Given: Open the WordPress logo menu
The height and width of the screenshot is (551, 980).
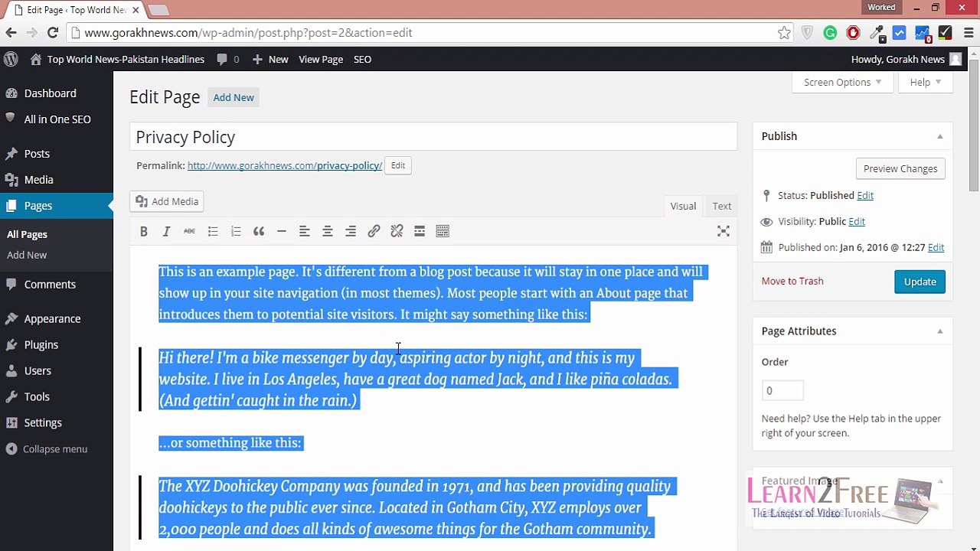Looking at the screenshot, I should click(11, 59).
